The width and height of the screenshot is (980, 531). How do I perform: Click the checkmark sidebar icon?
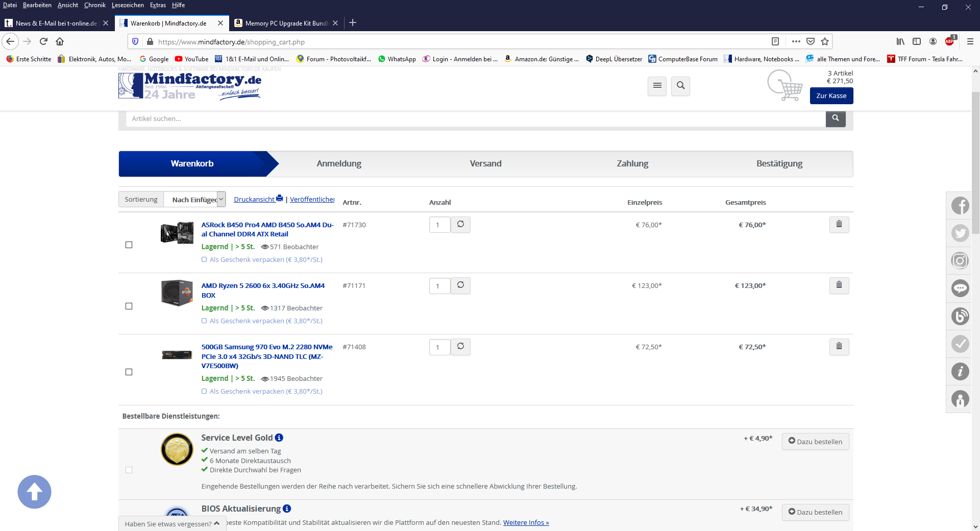tap(960, 344)
